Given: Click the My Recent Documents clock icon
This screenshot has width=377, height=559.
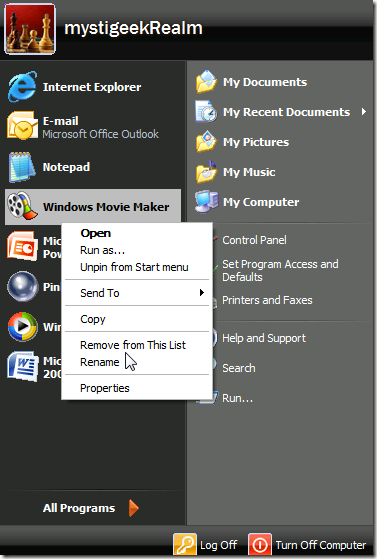Looking at the screenshot, I should 206,112.
